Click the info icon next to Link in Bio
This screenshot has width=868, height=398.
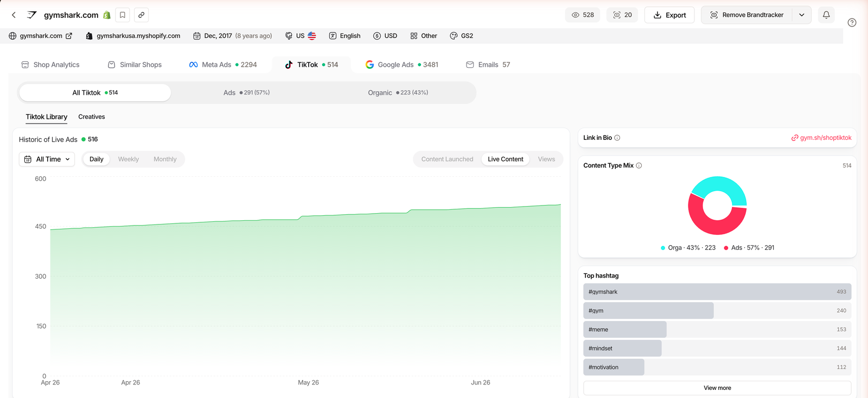point(617,138)
